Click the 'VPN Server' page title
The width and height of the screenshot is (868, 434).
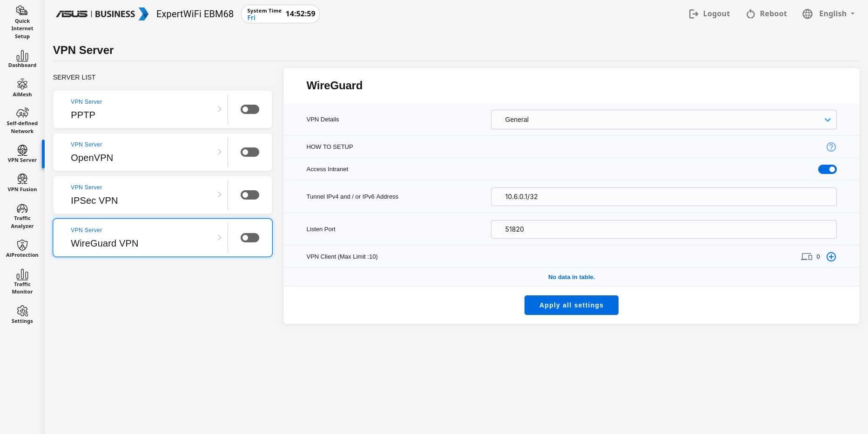[x=83, y=50]
